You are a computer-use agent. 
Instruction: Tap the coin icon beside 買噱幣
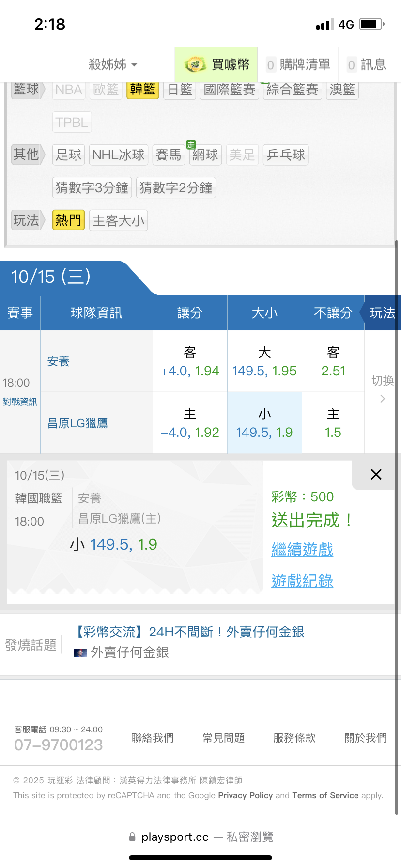tap(195, 64)
